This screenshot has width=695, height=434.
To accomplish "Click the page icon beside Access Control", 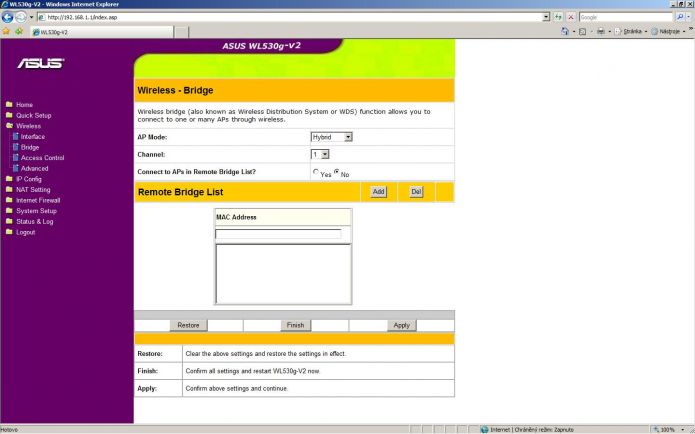I will pyautogui.click(x=16, y=158).
